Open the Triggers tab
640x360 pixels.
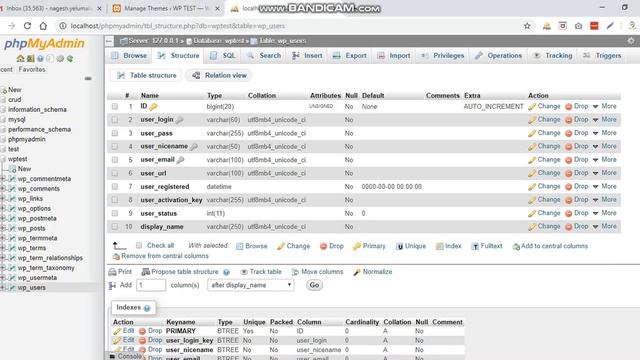[x=602, y=56]
